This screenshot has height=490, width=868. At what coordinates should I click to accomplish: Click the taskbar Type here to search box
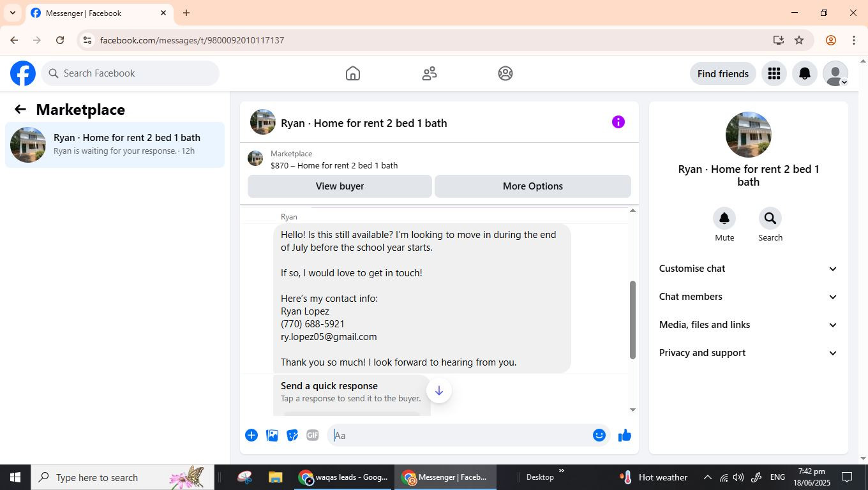point(121,477)
